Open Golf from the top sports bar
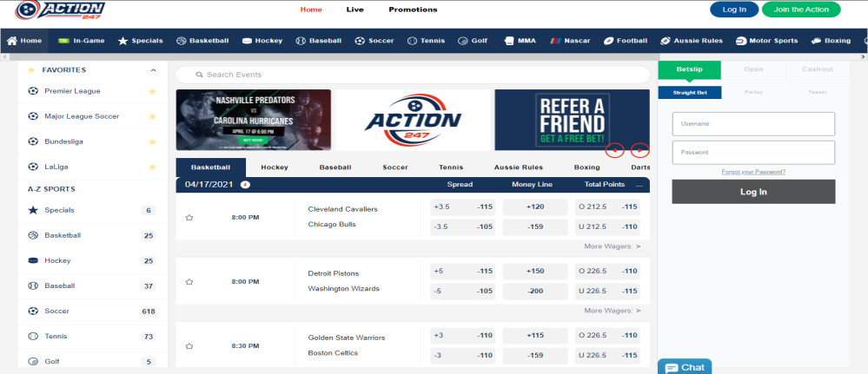This screenshot has width=868, height=374. click(x=462, y=41)
